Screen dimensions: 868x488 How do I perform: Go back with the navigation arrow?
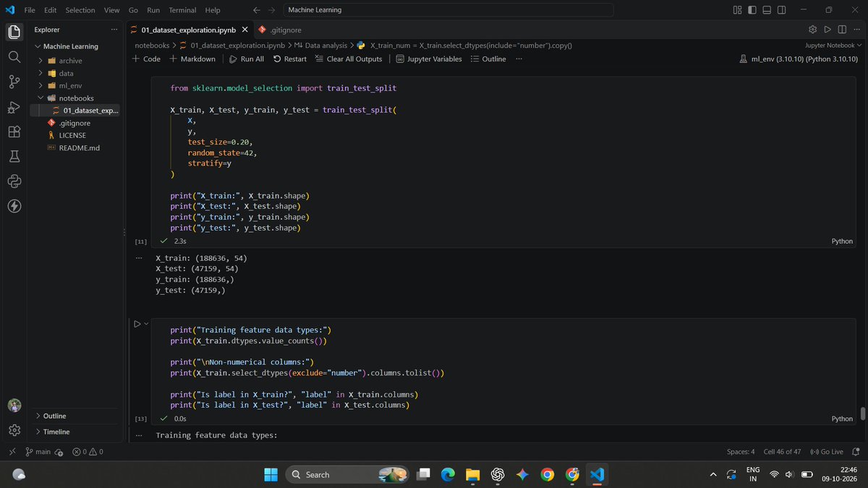257,10
